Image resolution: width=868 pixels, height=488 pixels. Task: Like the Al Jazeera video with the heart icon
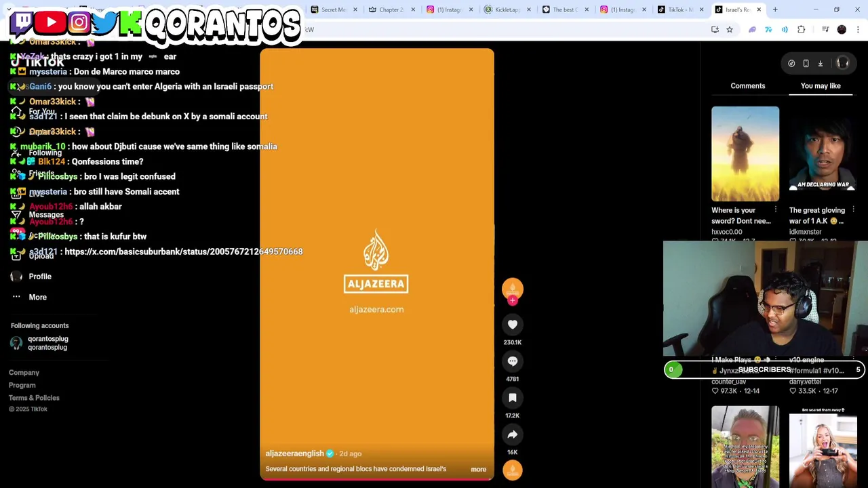513,325
